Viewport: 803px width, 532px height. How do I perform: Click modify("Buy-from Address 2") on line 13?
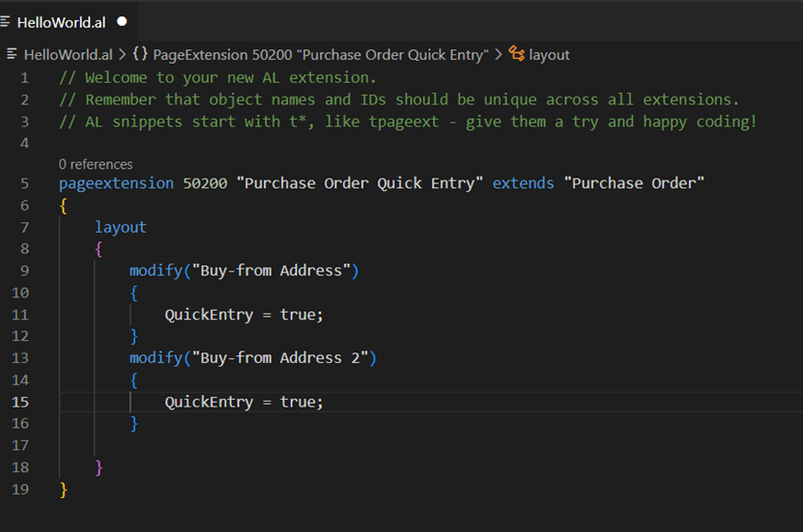pyautogui.click(x=253, y=358)
